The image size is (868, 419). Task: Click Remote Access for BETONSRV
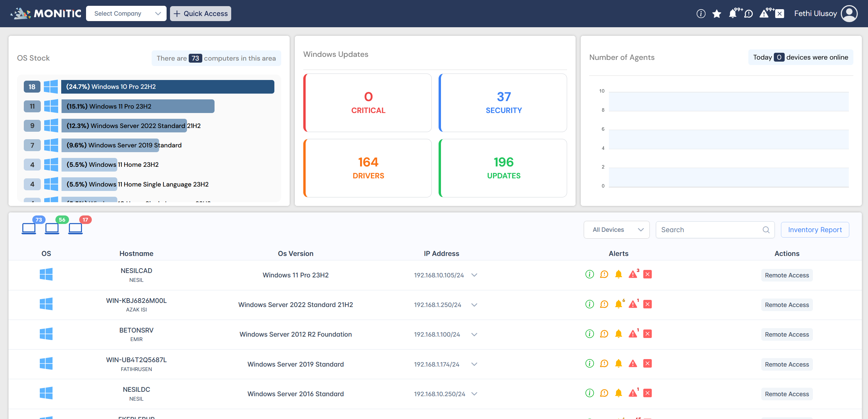[x=787, y=335]
